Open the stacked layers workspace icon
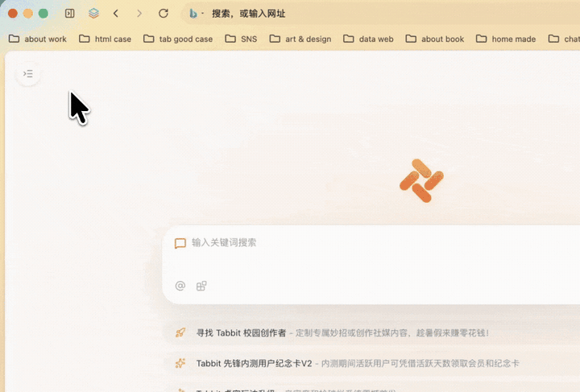580x392 pixels. (x=93, y=14)
